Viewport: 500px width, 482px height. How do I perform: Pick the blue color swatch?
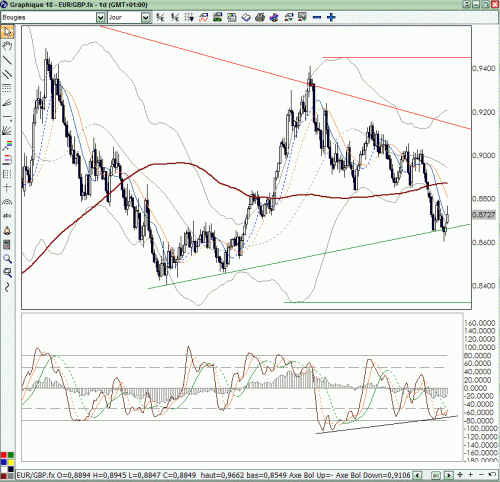(x=3, y=462)
